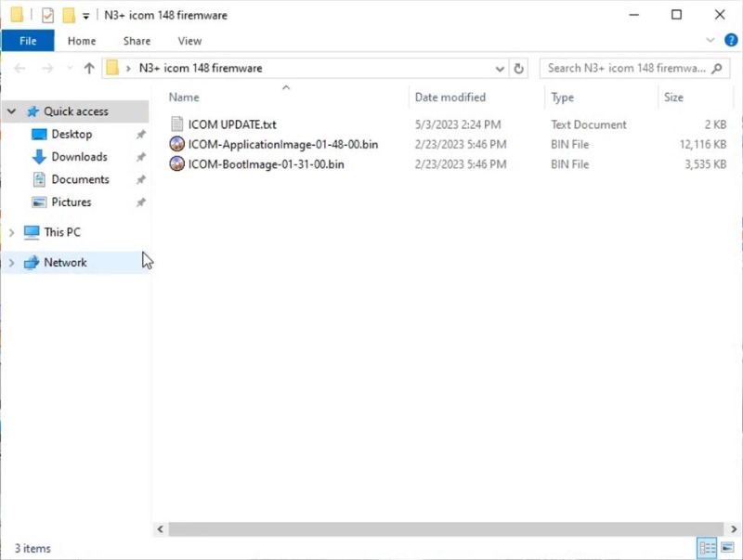Screen dimensions: 743x560
Task: Click the This PC monitor icon
Action: 32,232
